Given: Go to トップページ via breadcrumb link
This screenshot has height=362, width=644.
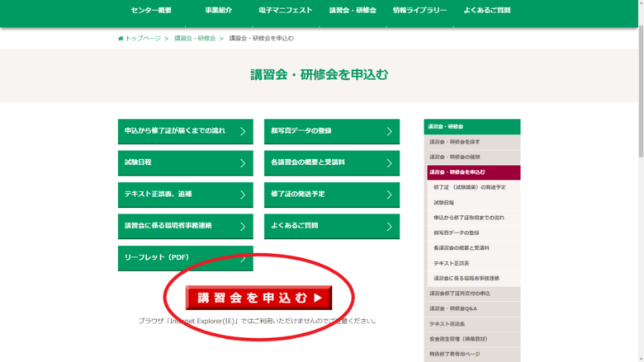Looking at the screenshot, I should [x=143, y=39].
